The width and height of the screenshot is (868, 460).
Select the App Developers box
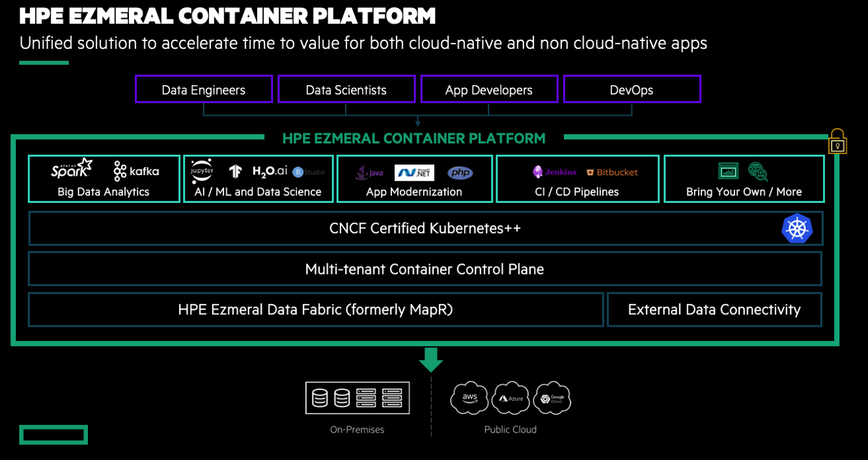(489, 89)
